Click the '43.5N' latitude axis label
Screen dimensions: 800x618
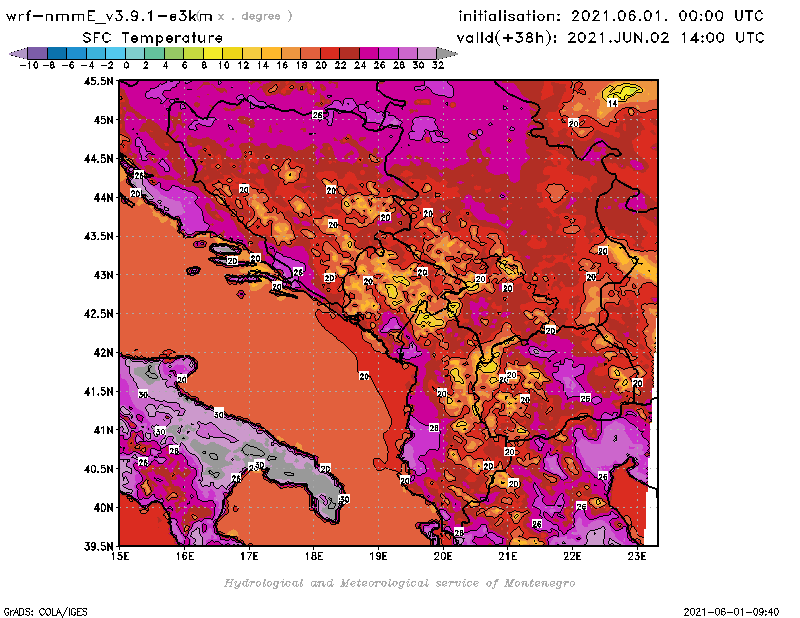tap(98, 236)
